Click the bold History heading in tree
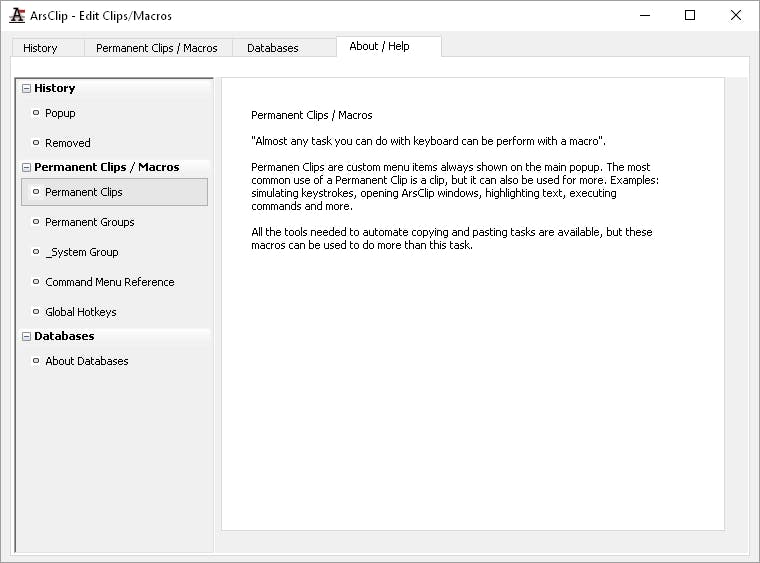The width and height of the screenshot is (760, 563). click(x=55, y=88)
